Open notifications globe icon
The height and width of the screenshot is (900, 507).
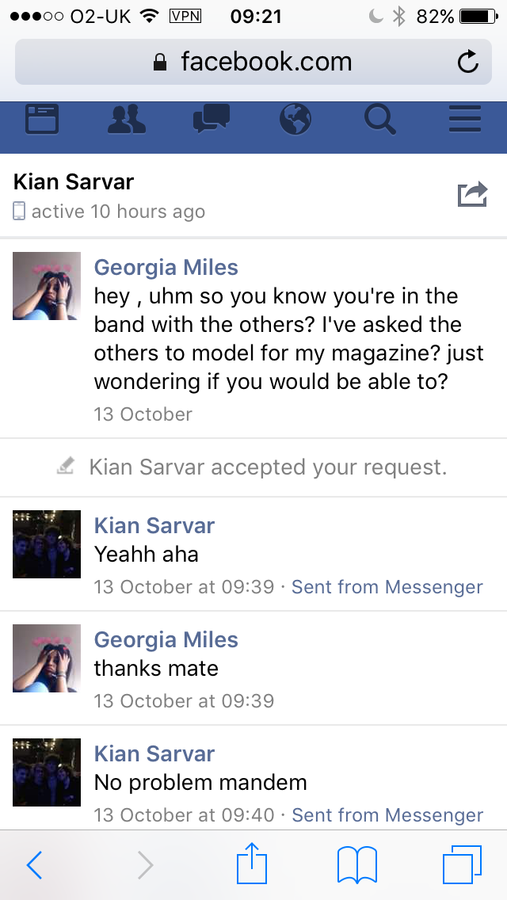point(295,119)
